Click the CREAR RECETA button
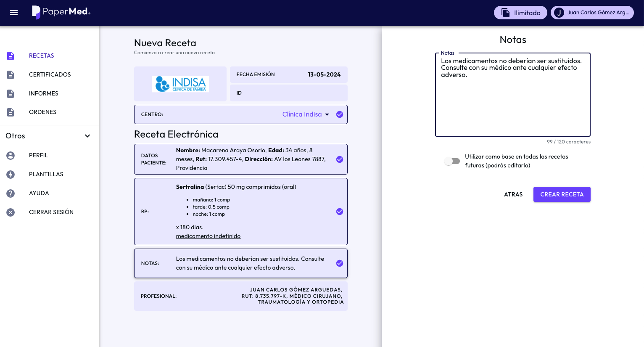Screen dimensions: 644x347 click(562, 194)
